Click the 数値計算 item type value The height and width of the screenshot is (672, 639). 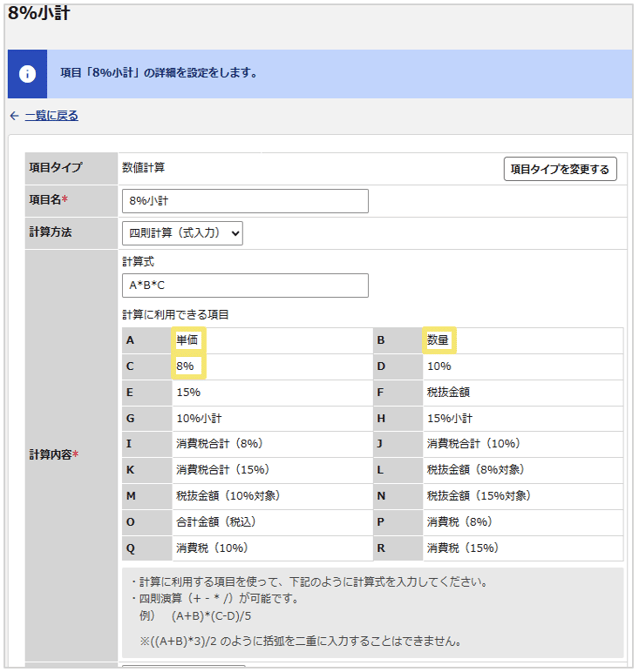(144, 168)
